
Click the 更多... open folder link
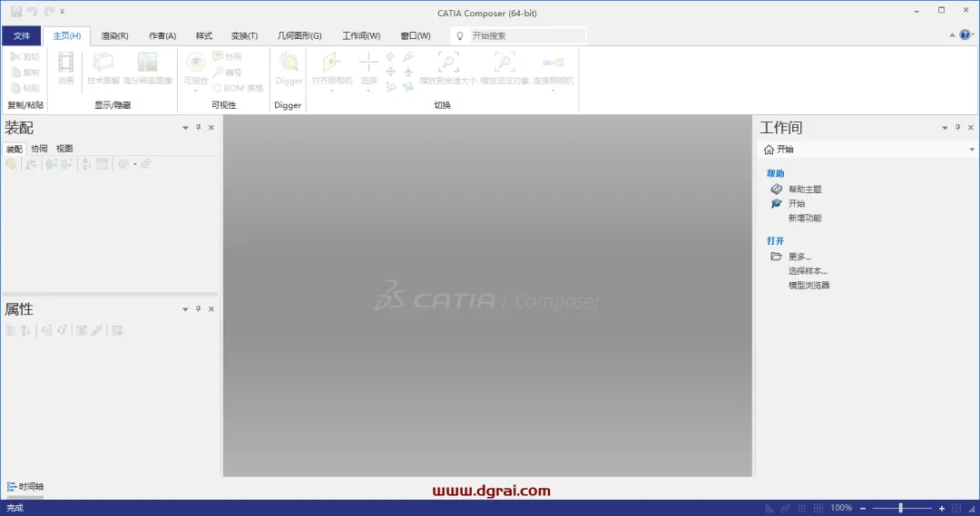799,257
